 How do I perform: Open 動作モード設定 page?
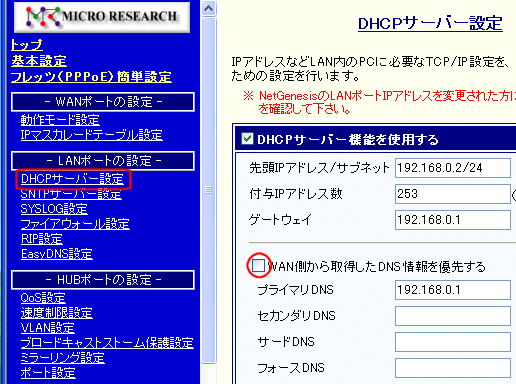60,120
